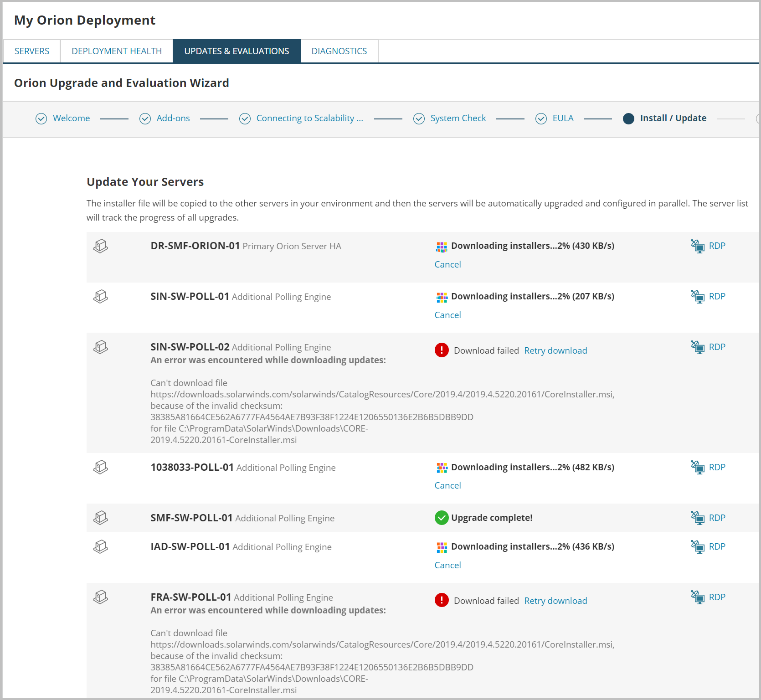This screenshot has height=700, width=761.
Task: Click the Install / Update step circle
Action: point(628,118)
